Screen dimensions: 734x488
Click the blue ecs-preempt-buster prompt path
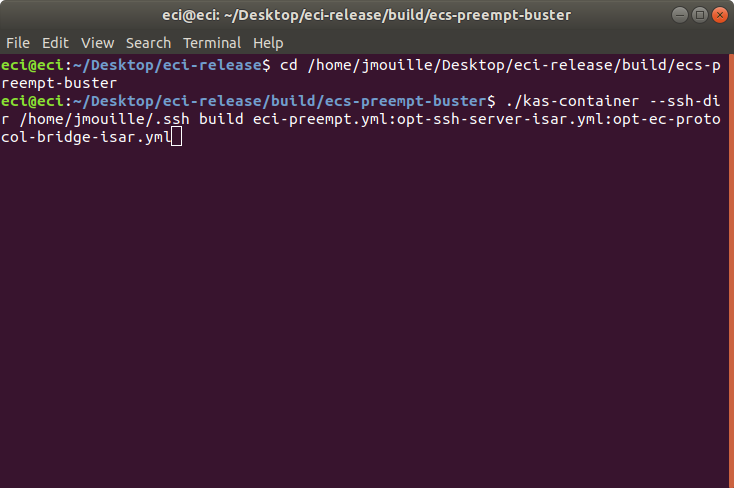[x=406, y=101]
